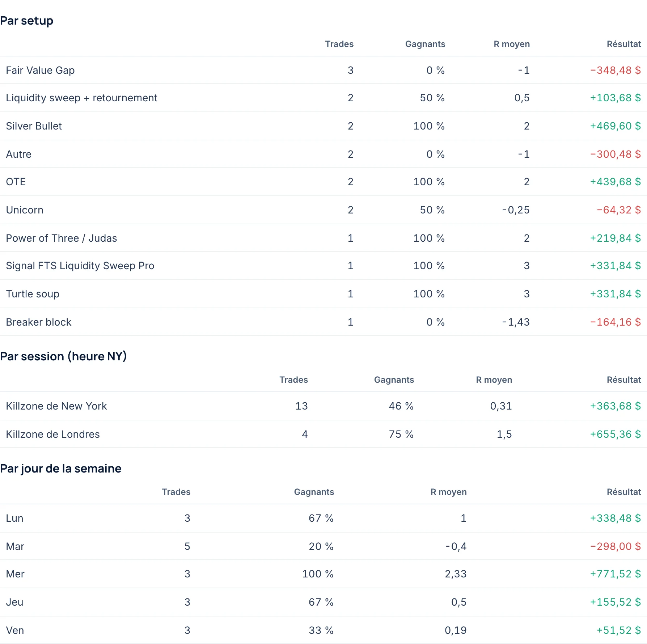Click the 75 % Gagnants value for Londres
Viewport: 647px width, 644px height.
click(401, 434)
